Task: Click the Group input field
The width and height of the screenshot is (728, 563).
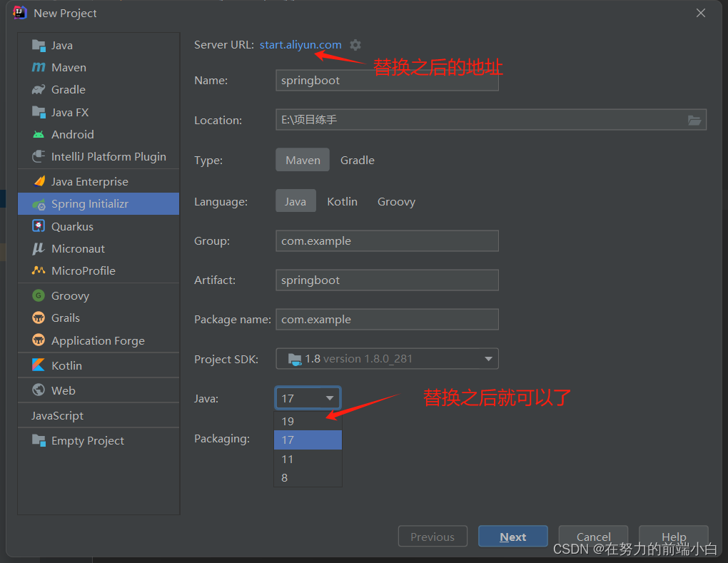Action: point(388,241)
